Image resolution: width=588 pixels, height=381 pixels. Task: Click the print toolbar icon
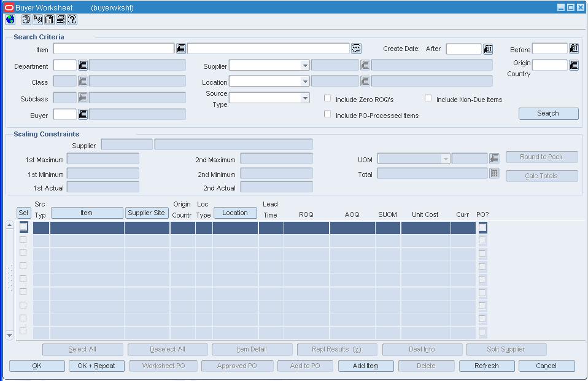pos(61,20)
